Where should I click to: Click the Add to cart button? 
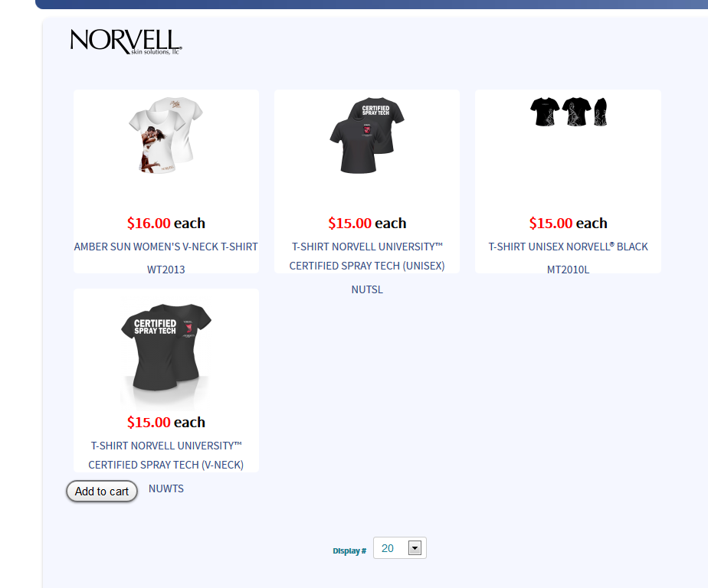click(x=102, y=491)
